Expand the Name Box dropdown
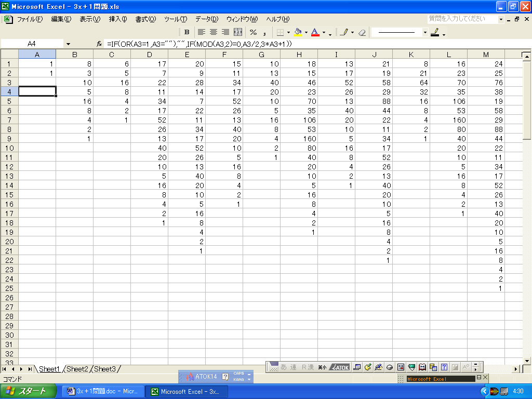 [x=68, y=44]
